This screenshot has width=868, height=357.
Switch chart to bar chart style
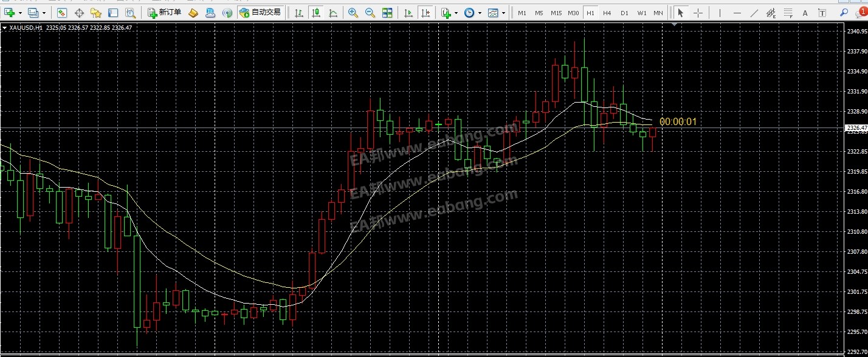[299, 13]
